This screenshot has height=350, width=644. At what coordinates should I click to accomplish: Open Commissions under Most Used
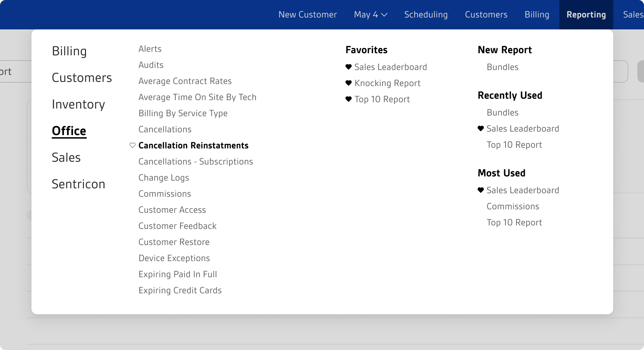[x=513, y=206]
